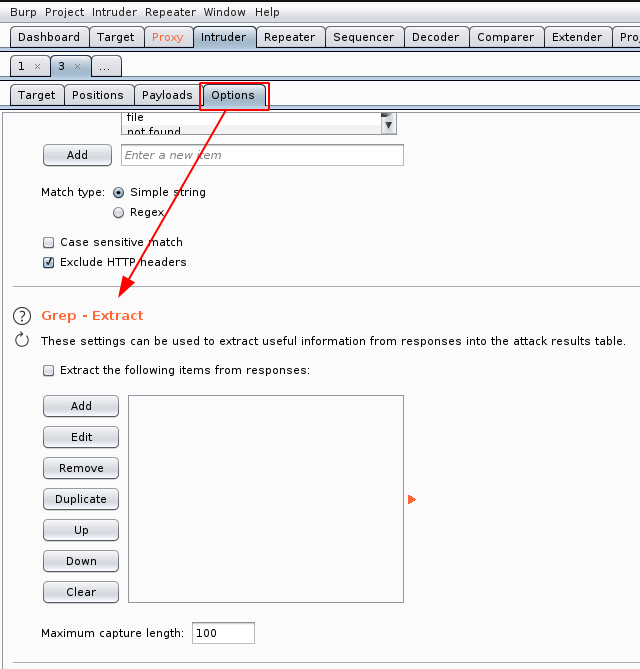Open the Project menu
Viewport: 640px width, 669px height.
[x=64, y=12]
